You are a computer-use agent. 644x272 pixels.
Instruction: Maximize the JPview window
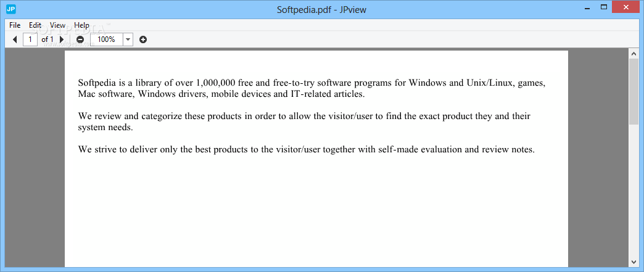click(x=604, y=7)
